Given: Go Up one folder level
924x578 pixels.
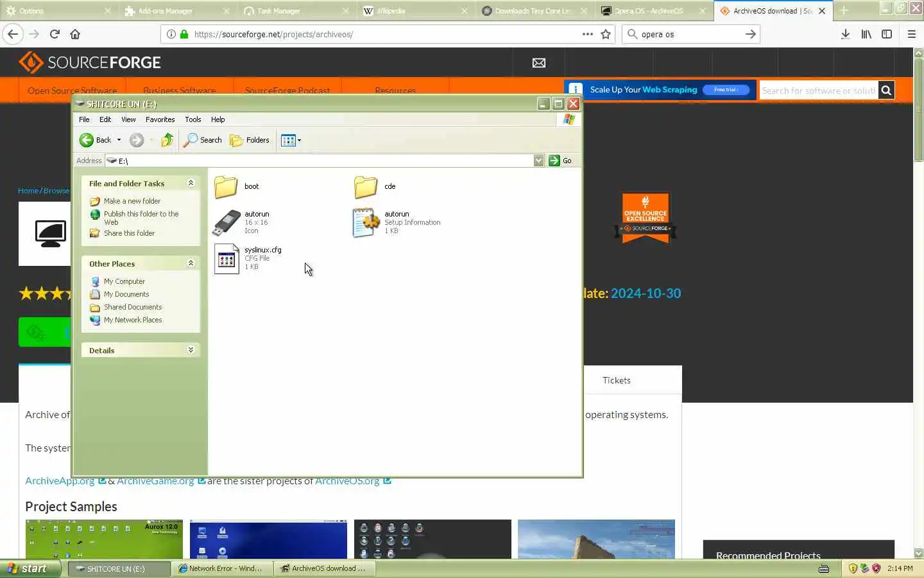Looking at the screenshot, I should click(x=167, y=140).
